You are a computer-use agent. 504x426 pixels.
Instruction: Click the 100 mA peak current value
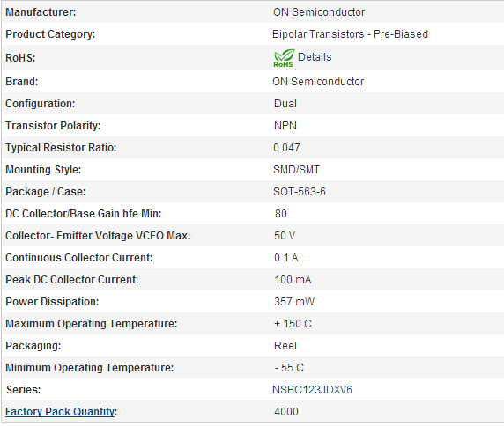pyautogui.click(x=293, y=280)
